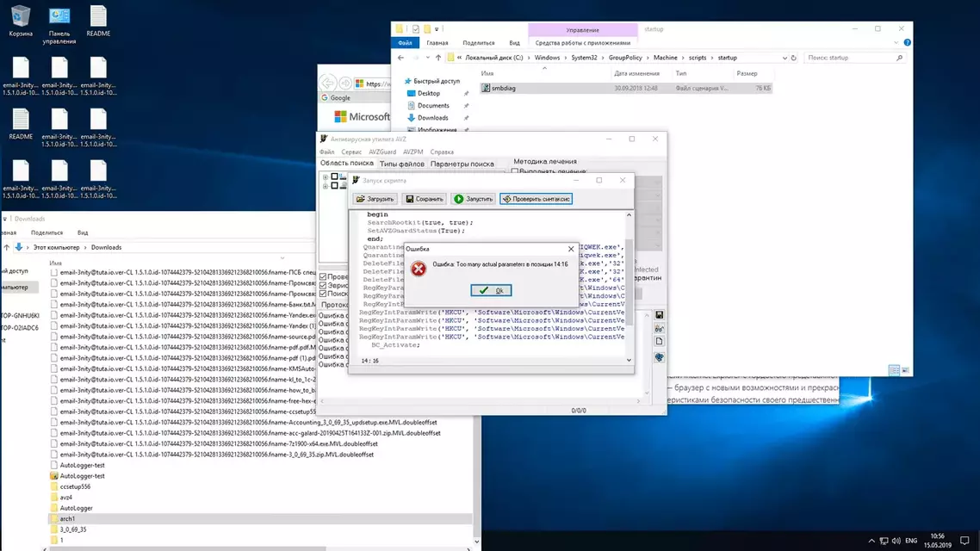
Task: Click the New Folder icon in the startup quick access toolbar
Action: click(x=427, y=28)
